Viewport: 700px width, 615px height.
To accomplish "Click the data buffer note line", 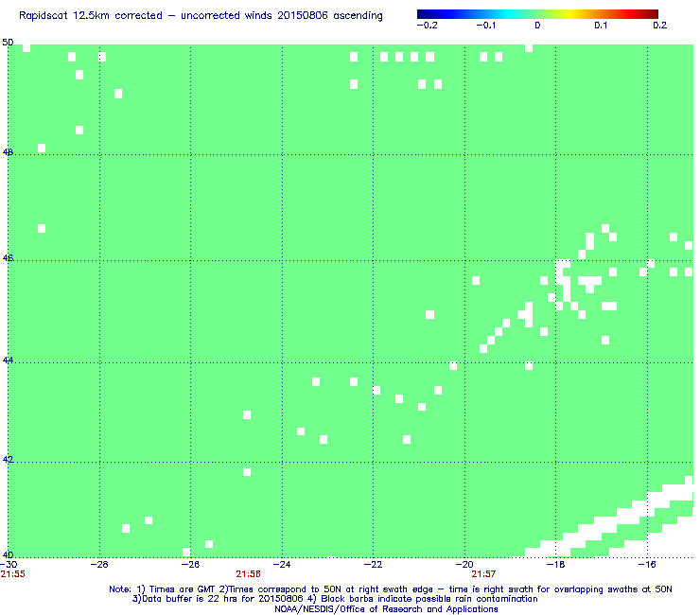I will click(x=335, y=599).
